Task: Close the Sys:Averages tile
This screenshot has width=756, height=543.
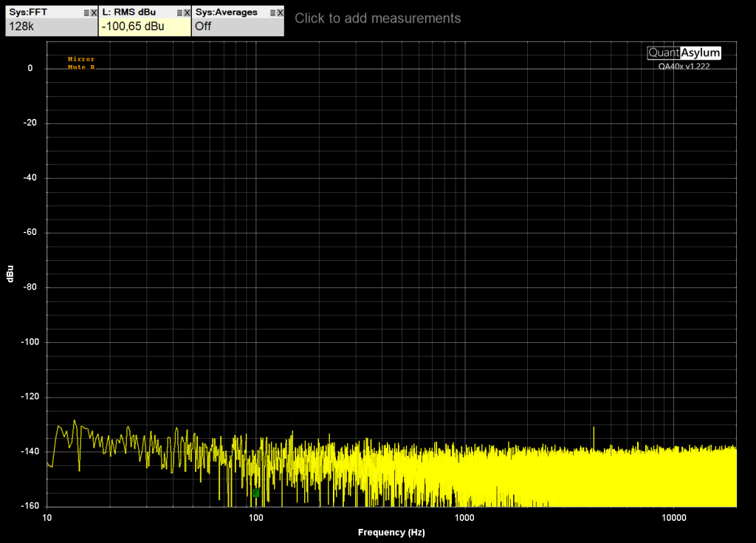Action: [280, 13]
